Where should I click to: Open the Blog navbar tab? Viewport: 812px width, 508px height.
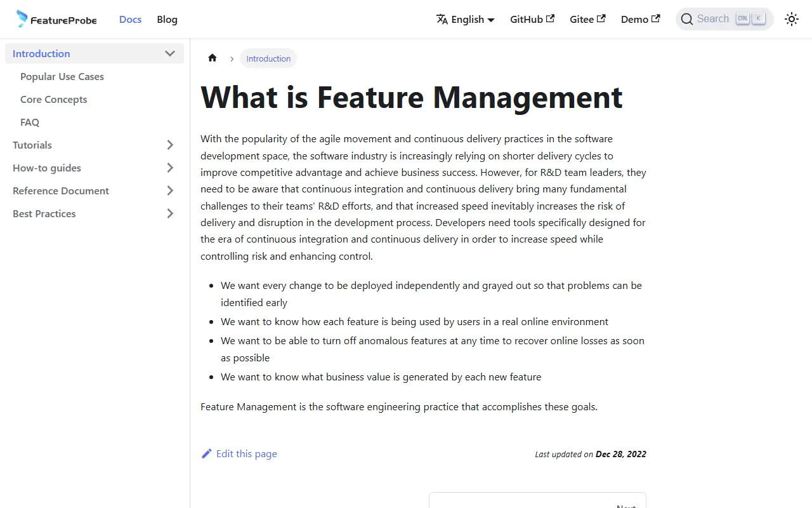[x=167, y=19]
